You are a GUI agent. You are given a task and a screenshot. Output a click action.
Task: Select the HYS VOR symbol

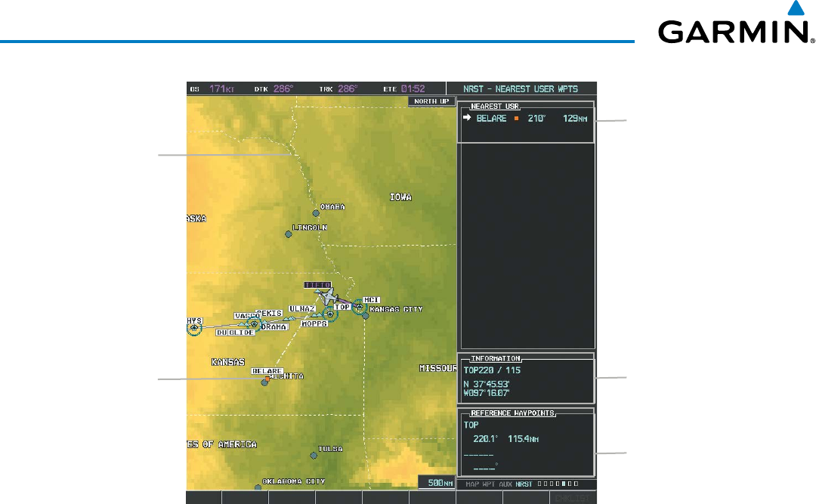194,329
